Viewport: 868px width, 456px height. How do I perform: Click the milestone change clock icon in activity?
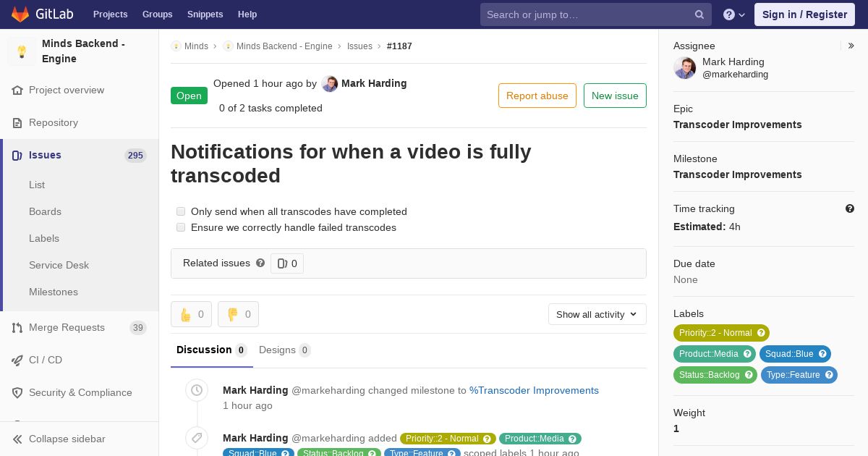(197, 391)
